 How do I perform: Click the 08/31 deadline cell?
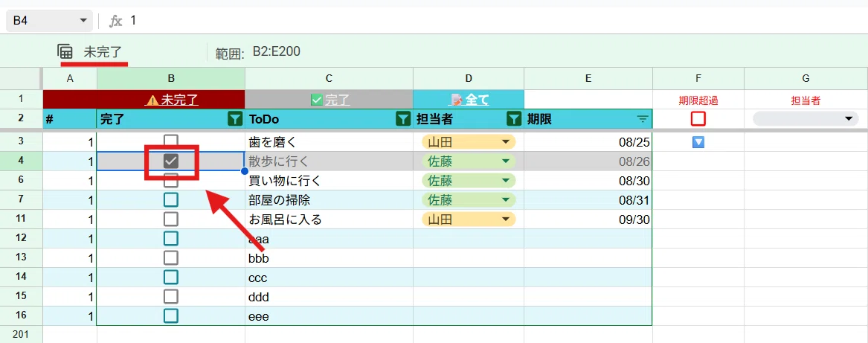(588, 200)
